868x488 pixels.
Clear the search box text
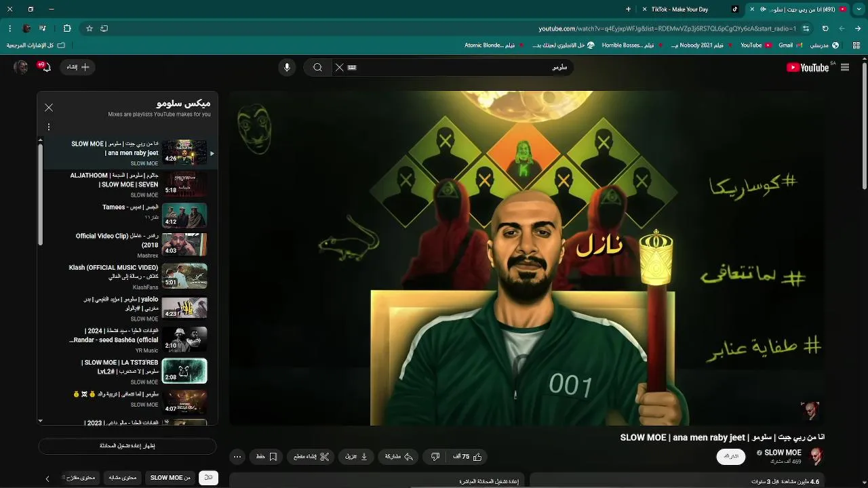pyautogui.click(x=339, y=67)
